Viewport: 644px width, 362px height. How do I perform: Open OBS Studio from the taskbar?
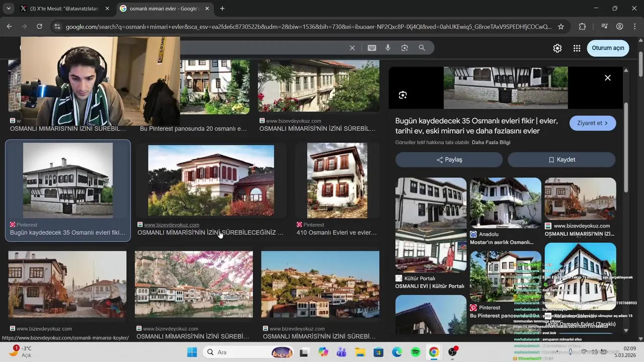[452, 352]
